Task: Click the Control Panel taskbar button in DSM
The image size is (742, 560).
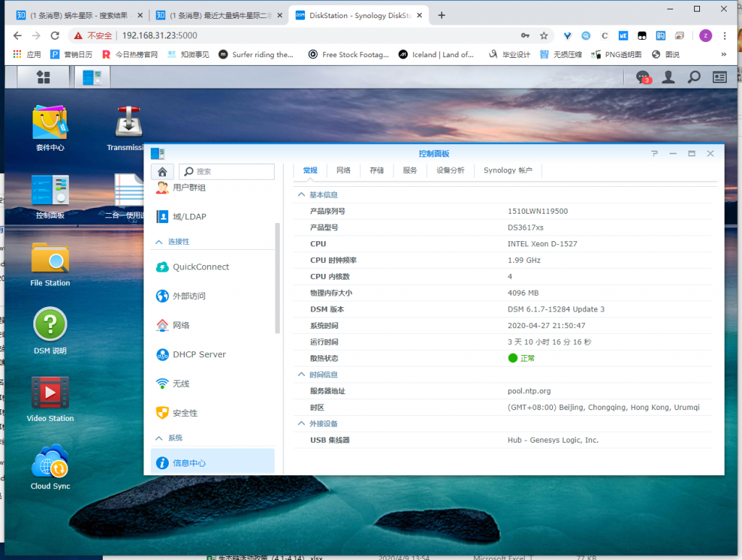Action: (92, 77)
